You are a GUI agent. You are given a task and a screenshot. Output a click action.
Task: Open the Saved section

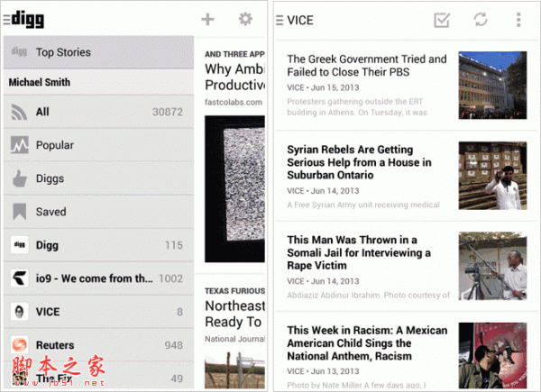pos(98,212)
